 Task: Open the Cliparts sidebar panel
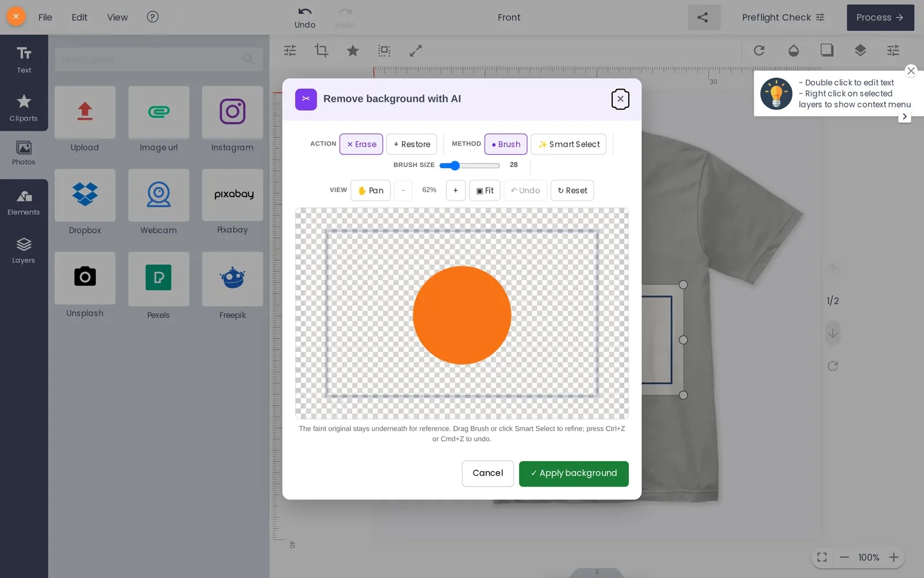pos(24,108)
